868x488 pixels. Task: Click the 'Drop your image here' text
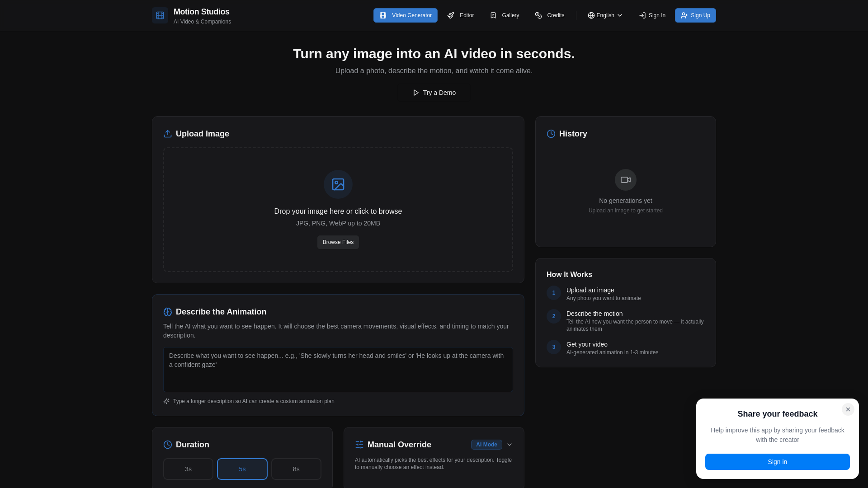pyautogui.click(x=338, y=211)
